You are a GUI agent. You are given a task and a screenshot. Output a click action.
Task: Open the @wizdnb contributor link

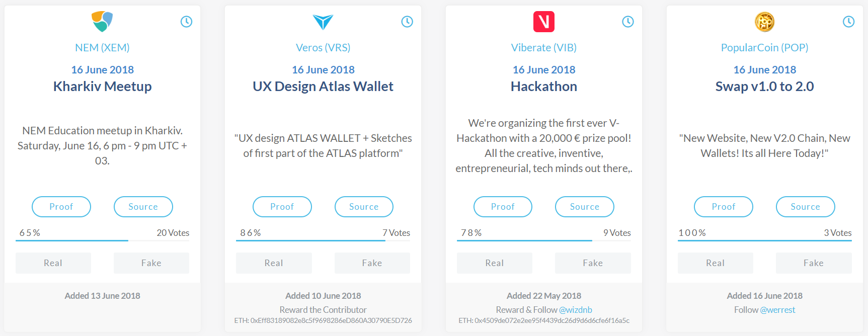pyautogui.click(x=575, y=310)
